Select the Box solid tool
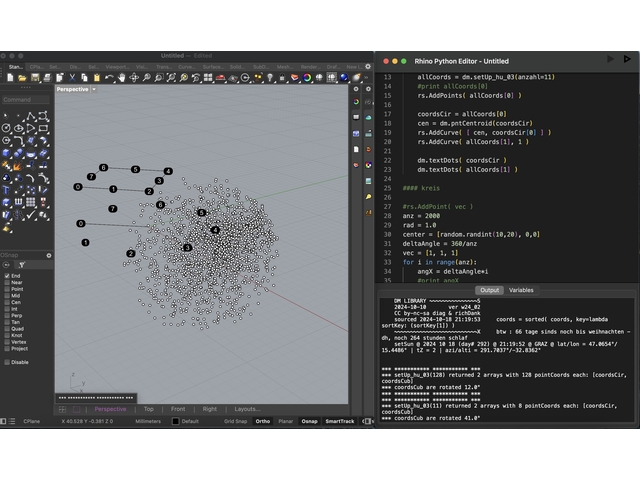Image resolution: width=640 pixels, height=480 pixels. point(6,153)
